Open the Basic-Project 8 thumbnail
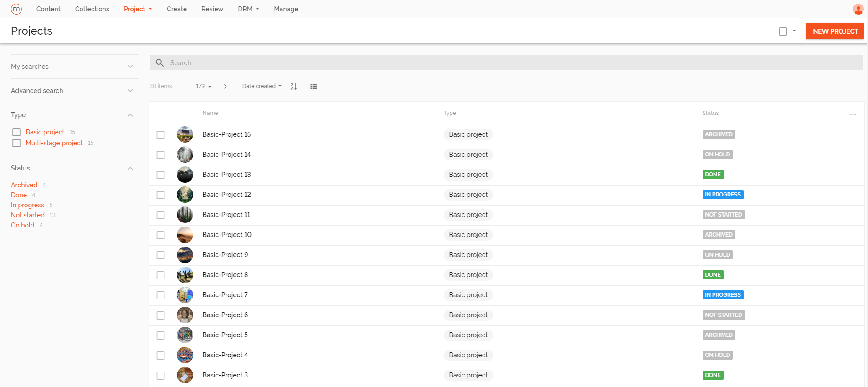This screenshot has height=387, width=868. pyautogui.click(x=185, y=275)
